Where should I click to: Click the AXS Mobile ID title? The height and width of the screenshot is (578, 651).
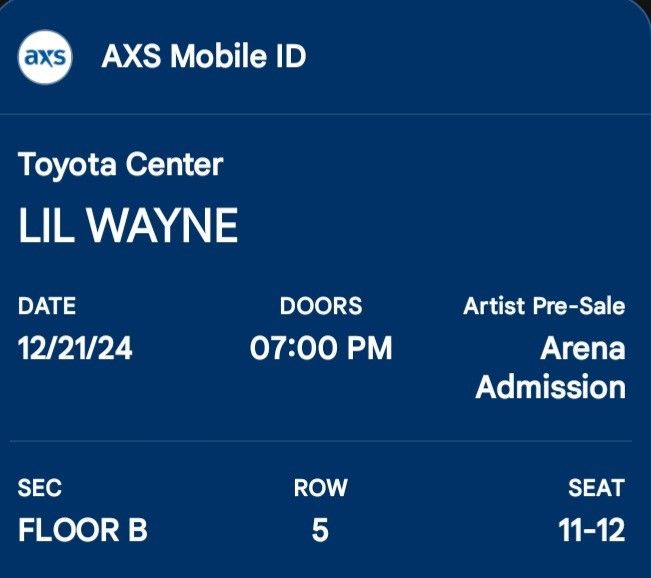(203, 57)
